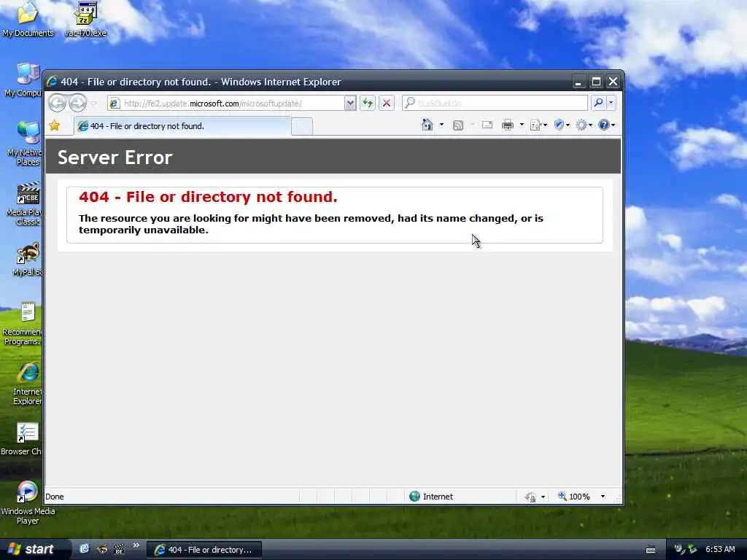The height and width of the screenshot is (560, 747).
Task: Click the Read Mail envelope icon
Action: 487,125
